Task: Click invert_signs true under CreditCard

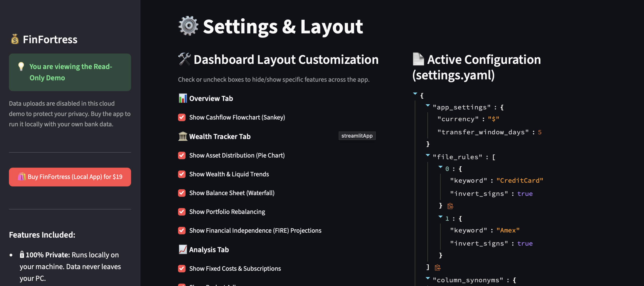Action: pos(525,194)
